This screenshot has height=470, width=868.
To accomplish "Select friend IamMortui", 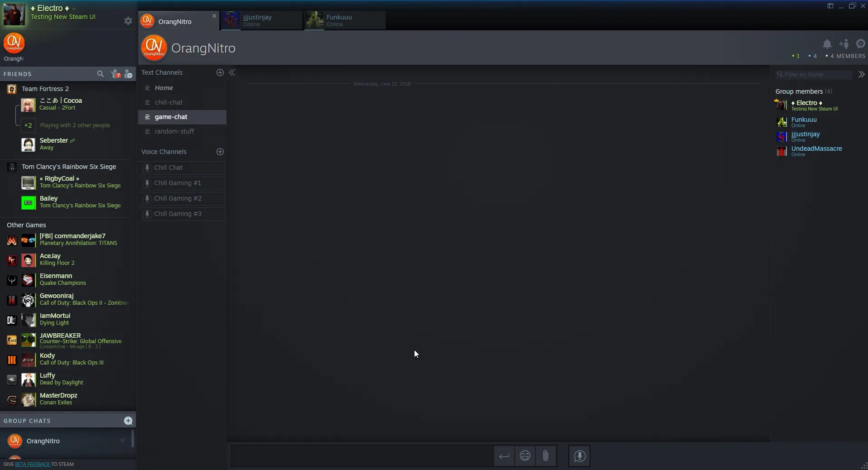I will (68, 319).
